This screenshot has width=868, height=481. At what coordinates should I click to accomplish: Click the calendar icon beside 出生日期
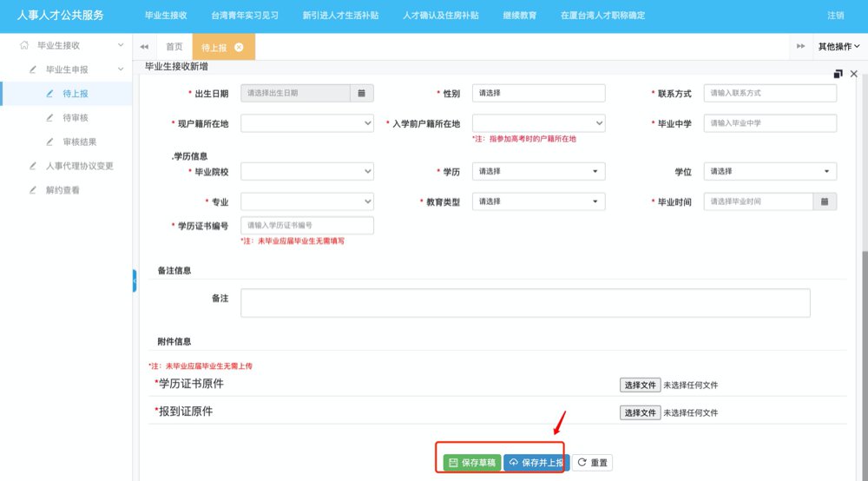(x=361, y=93)
